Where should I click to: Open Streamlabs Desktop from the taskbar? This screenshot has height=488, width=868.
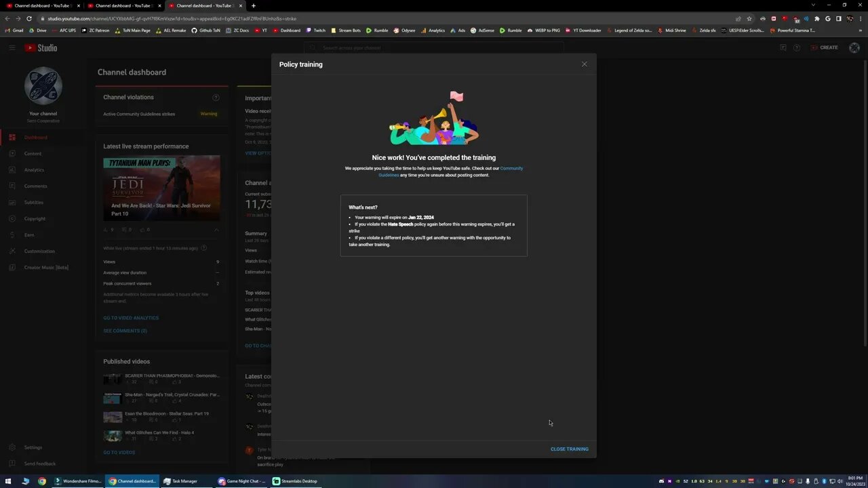[x=296, y=481]
